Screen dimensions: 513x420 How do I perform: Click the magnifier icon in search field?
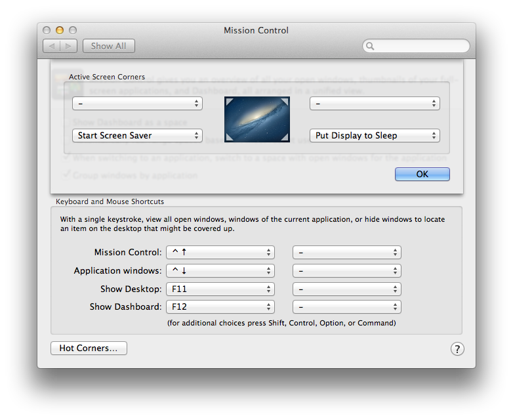point(370,46)
